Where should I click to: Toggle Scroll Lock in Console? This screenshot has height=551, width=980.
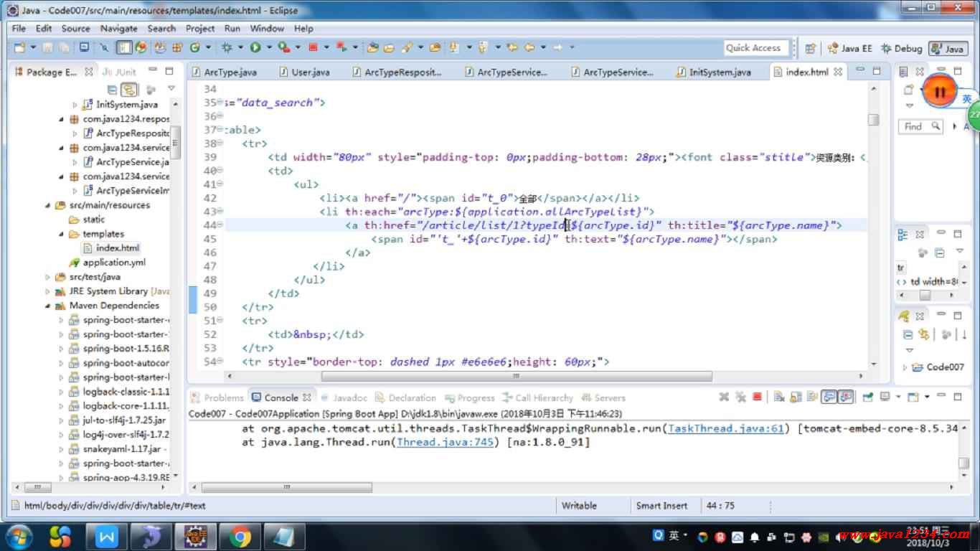795,397
